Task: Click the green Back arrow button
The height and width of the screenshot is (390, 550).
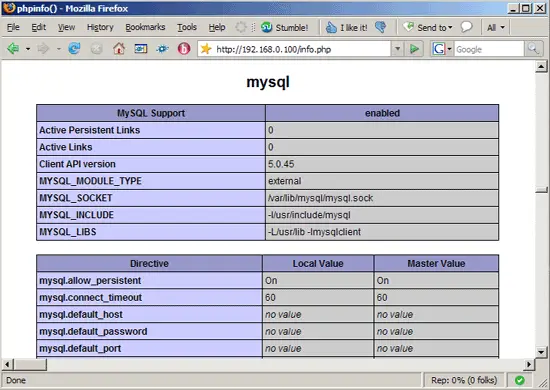Action: 13,48
